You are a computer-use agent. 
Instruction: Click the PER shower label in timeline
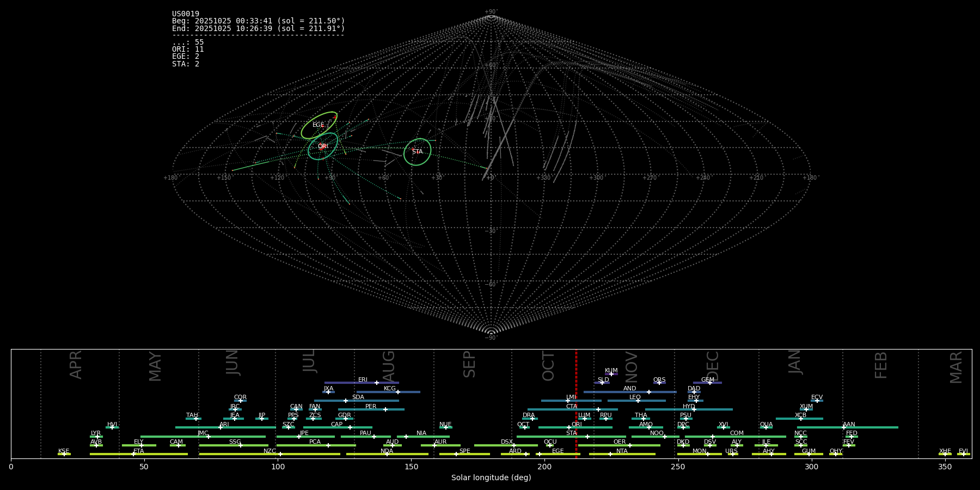[x=371, y=407]
